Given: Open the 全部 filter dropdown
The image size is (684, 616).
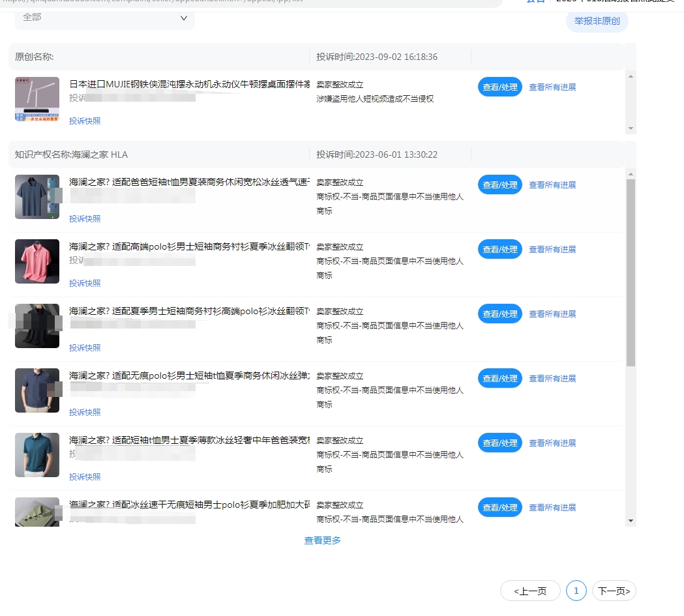Looking at the screenshot, I should coord(105,18).
